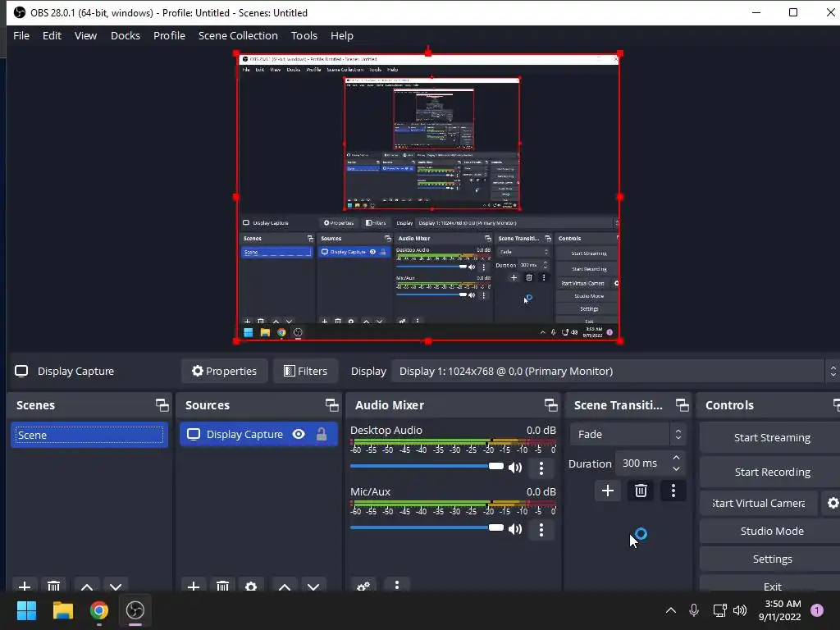This screenshot has width=840, height=630.
Task: Open the Edit menu
Action: coord(52,35)
